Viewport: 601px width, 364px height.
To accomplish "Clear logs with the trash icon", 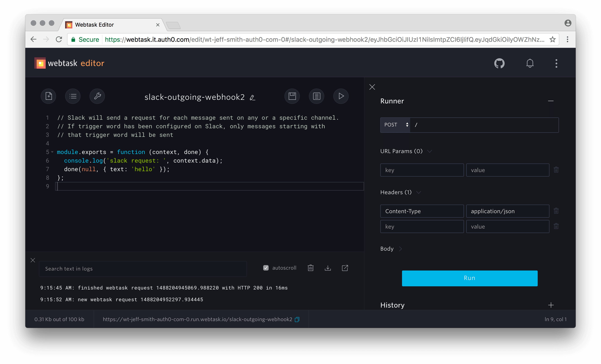I will [x=310, y=268].
